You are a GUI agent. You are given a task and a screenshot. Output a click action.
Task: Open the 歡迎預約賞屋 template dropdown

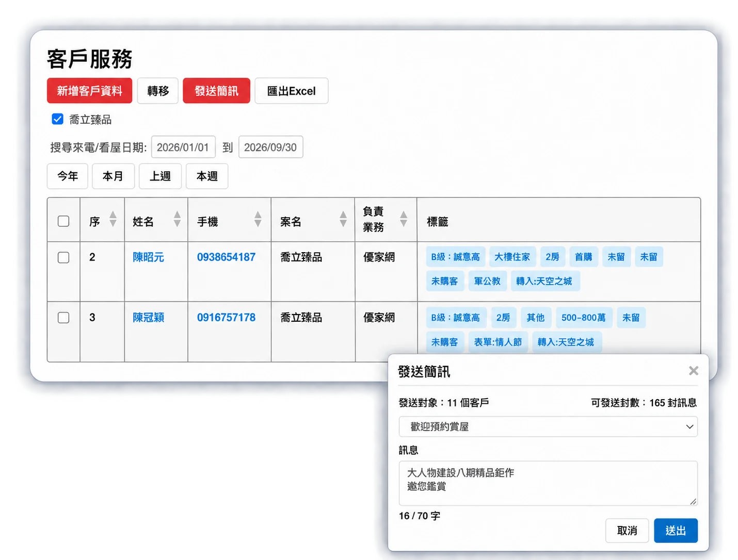tap(548, 426)
